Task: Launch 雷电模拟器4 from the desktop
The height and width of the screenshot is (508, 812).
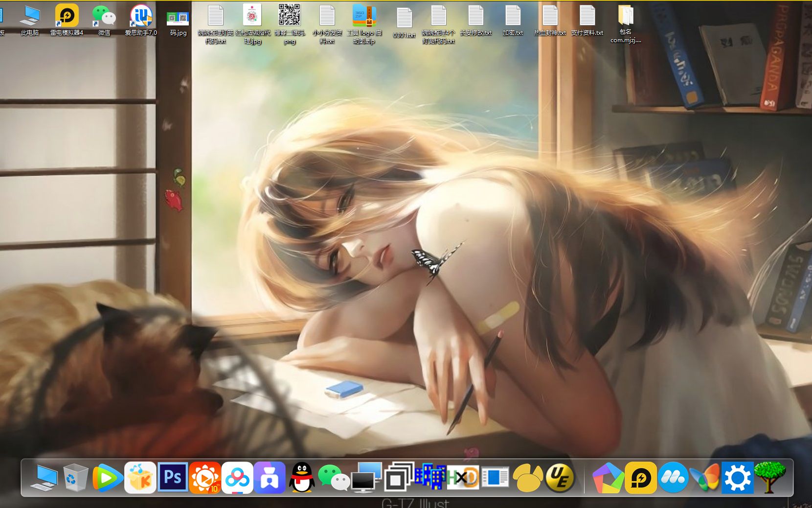Action: coord(67,21)
